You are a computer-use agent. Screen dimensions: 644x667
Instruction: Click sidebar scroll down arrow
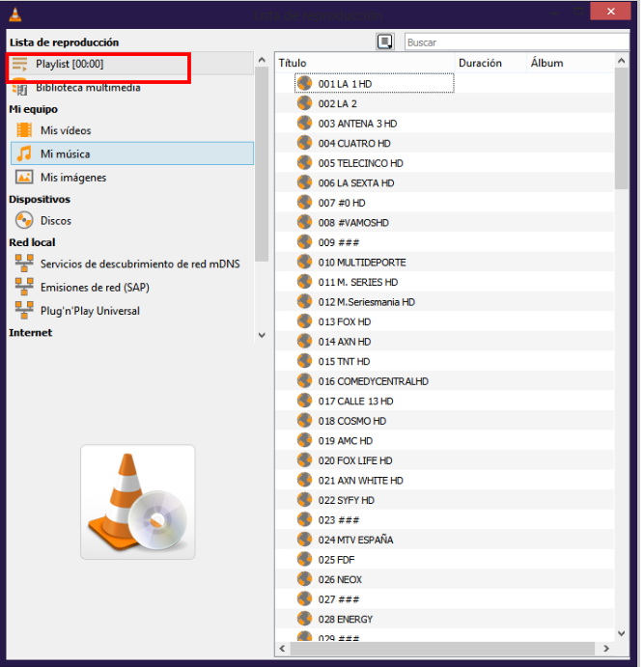(x=262, y=335)
